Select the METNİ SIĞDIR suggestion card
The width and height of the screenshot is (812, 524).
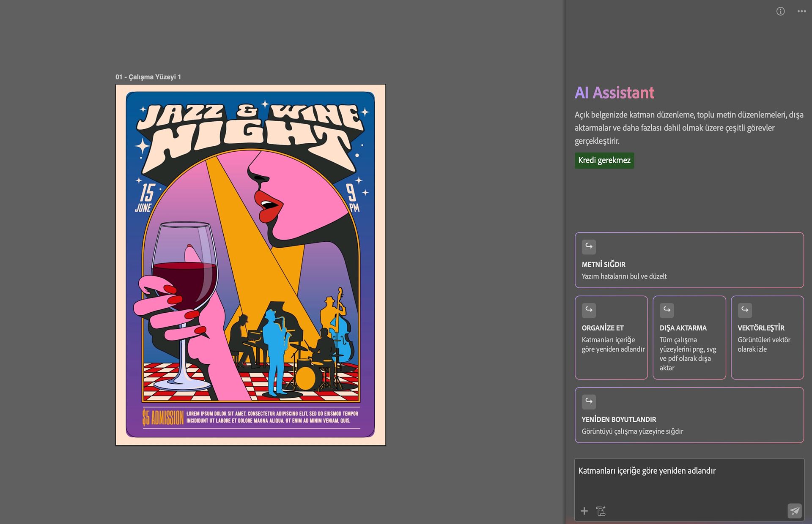(x=689, y=260)
